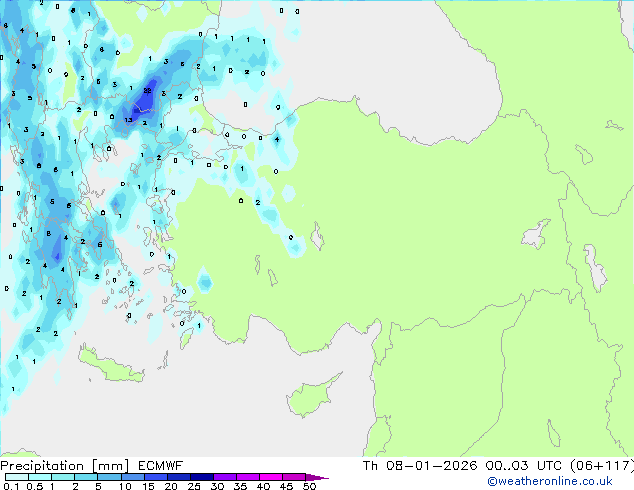The width and height of the screenshot is (634, 490).
Task: Click the legend label '10'
Action: click(x=125, y=486)
